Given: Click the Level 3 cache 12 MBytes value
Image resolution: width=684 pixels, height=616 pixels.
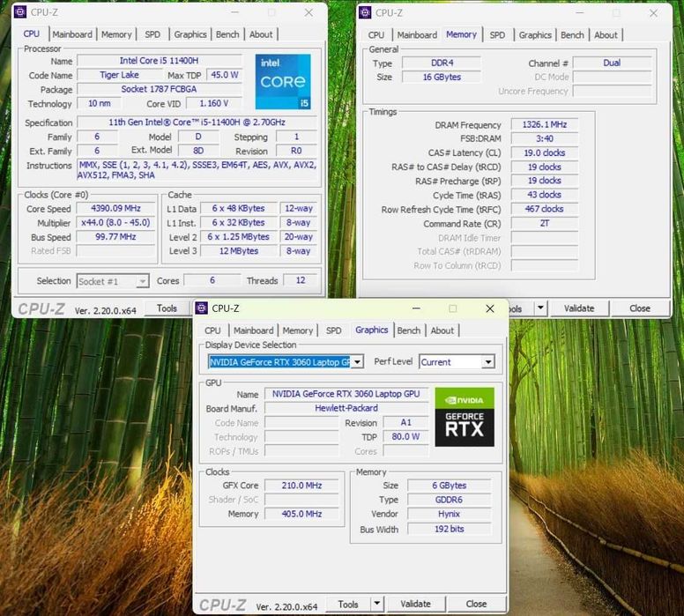Looking at the screenshot, I should pos(239,251).
